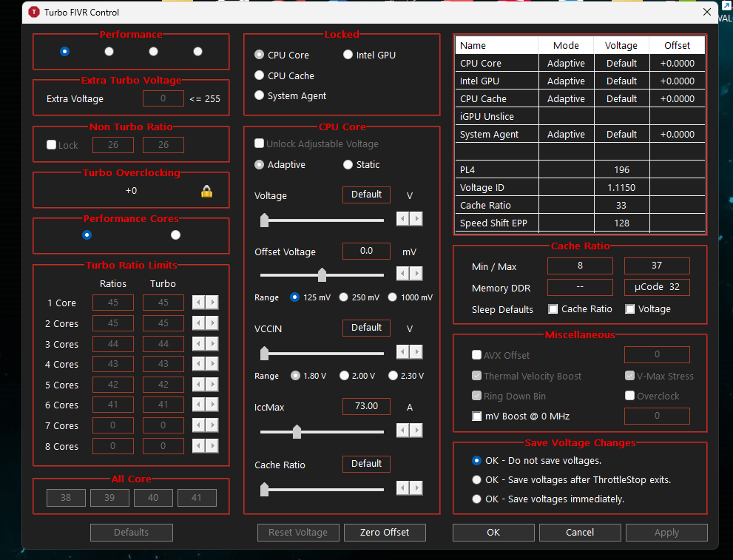Screen dimensions: 733x560
Task: Click the Offset column header
Action: click(677, 45)
